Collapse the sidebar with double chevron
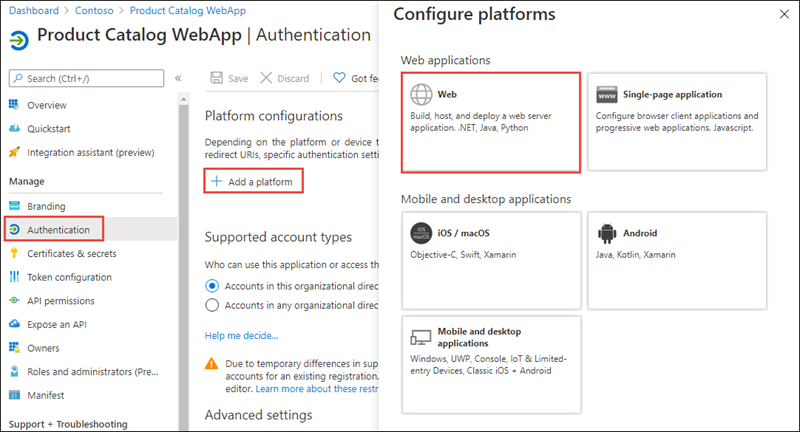The width and height of the screenshot is (800, 432). pyautogui.click(x=178, y=78)
